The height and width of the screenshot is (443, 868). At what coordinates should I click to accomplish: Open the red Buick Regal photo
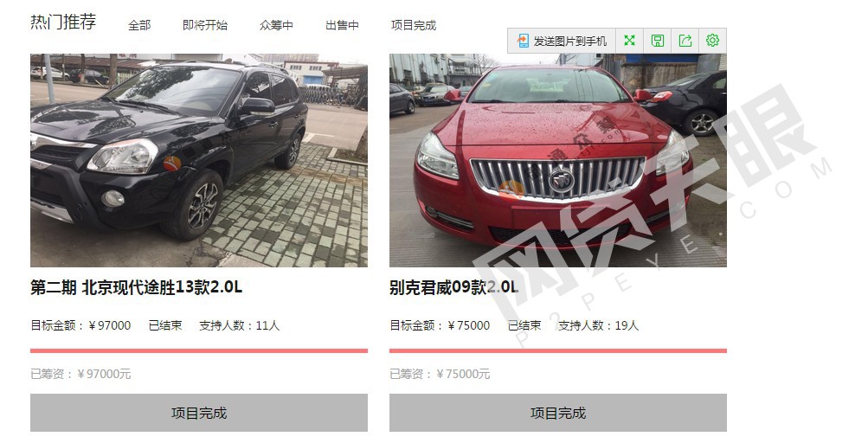(558, 161)
